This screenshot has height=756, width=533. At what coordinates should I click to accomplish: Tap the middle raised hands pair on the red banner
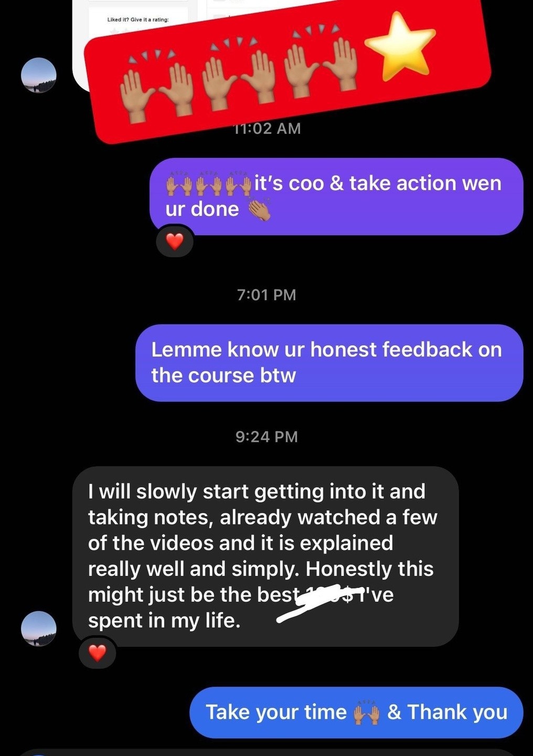239,73
